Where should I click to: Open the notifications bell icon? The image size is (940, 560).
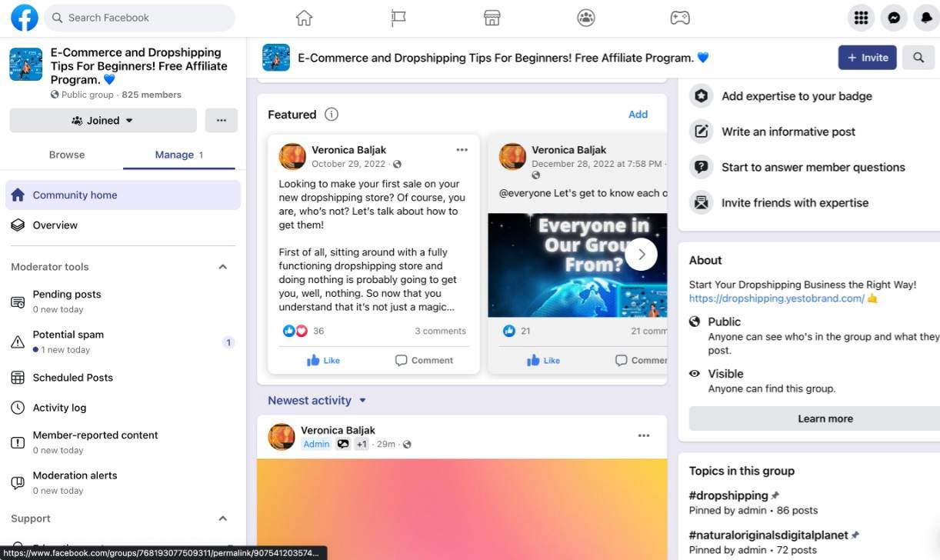pos(926,18)
